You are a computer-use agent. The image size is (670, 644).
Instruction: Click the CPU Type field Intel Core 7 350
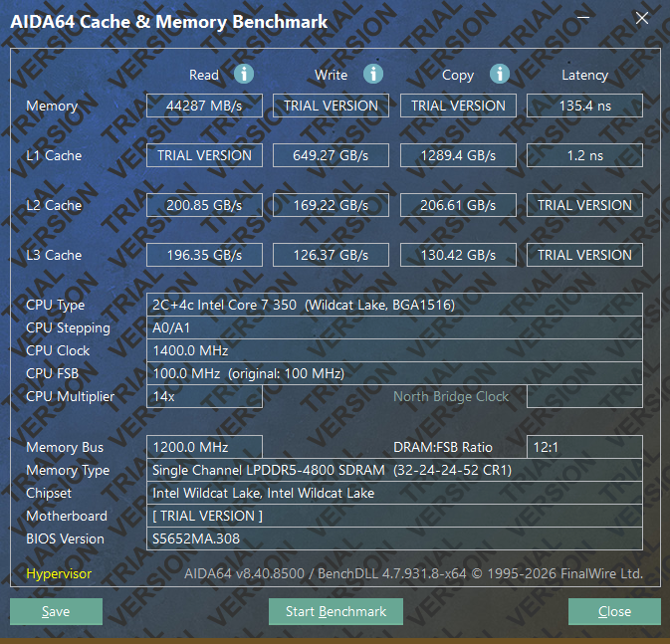coord(394,305)
